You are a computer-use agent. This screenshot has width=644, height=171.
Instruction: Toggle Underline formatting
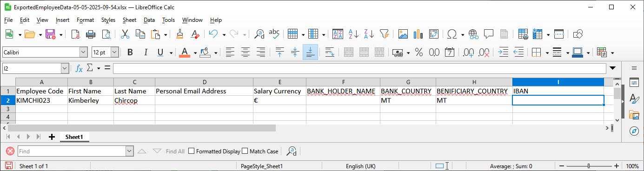tap(161, 52)
